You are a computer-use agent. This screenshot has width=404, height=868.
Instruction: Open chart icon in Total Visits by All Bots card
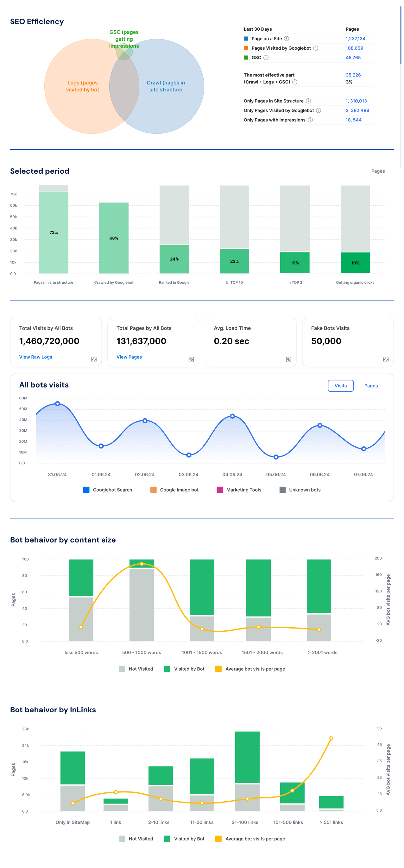(x=94, y=360)
